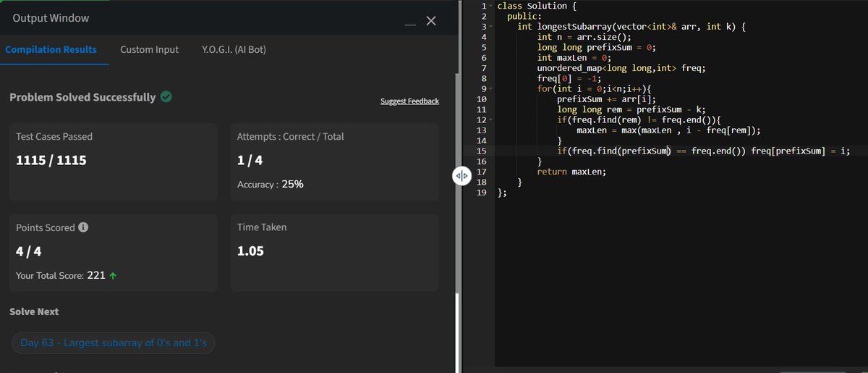Viewport: 868px width, 373px height.
Task: Click the Accuracy : 25% text
Action: (x=271, y=184)
